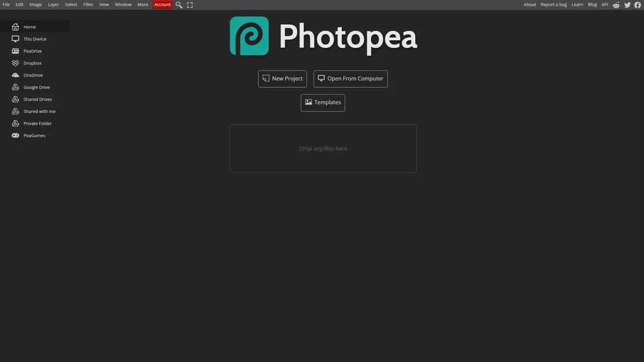Open the Templates button
644x362 pixels.
coord(323,103)
